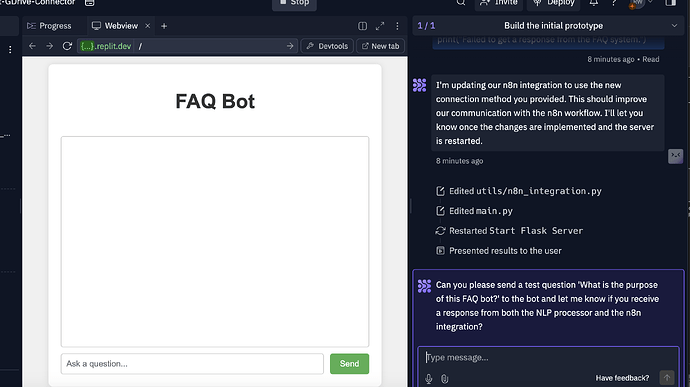Toggle the right sidebar layout icon
Viewport: 690px width, 387px height.
click(671, 3)
